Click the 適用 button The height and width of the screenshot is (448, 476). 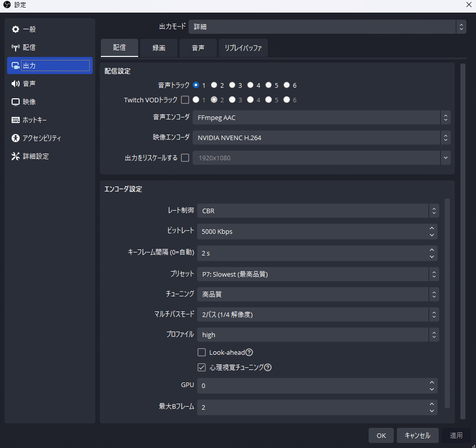[456, 435]
